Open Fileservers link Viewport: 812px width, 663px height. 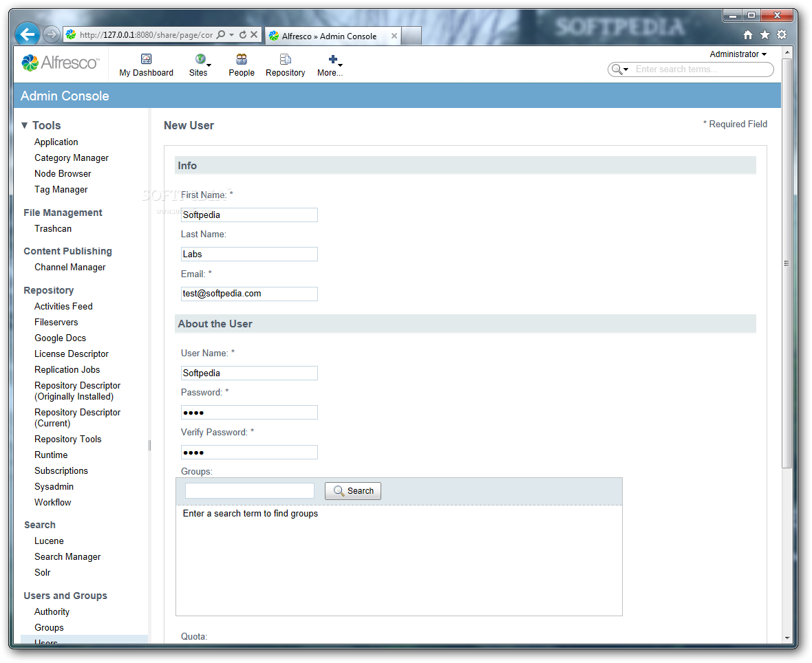click(x=56, y=322)
